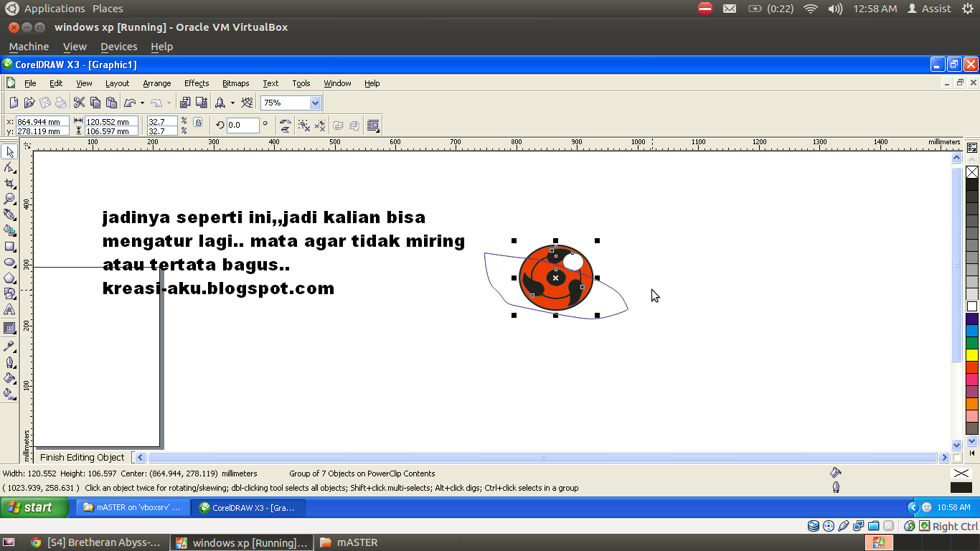Viewport: 980px width, 551px height.
Task: Open the Arrange menu
Action: tap(157, 83)
